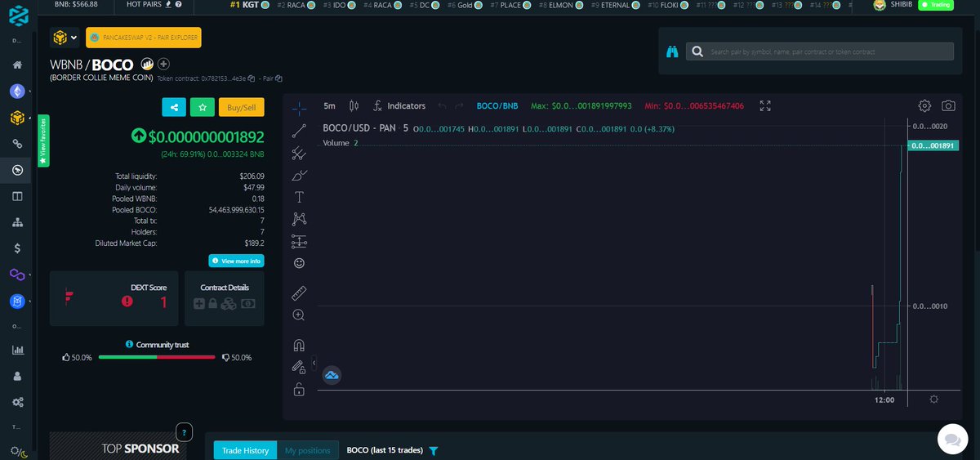This screenshot has height=460, width=980.
Task: Open the help question mark above sponsor
Action: point(185,432)
